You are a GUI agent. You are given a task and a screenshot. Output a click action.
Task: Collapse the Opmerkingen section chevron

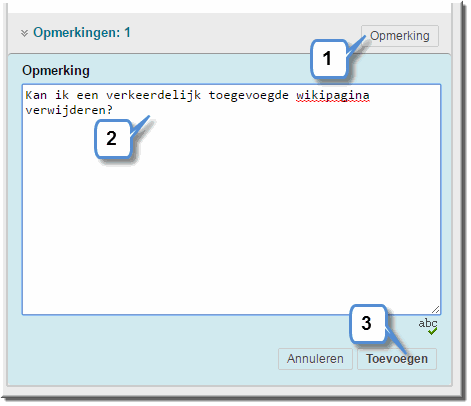[24, 33]
